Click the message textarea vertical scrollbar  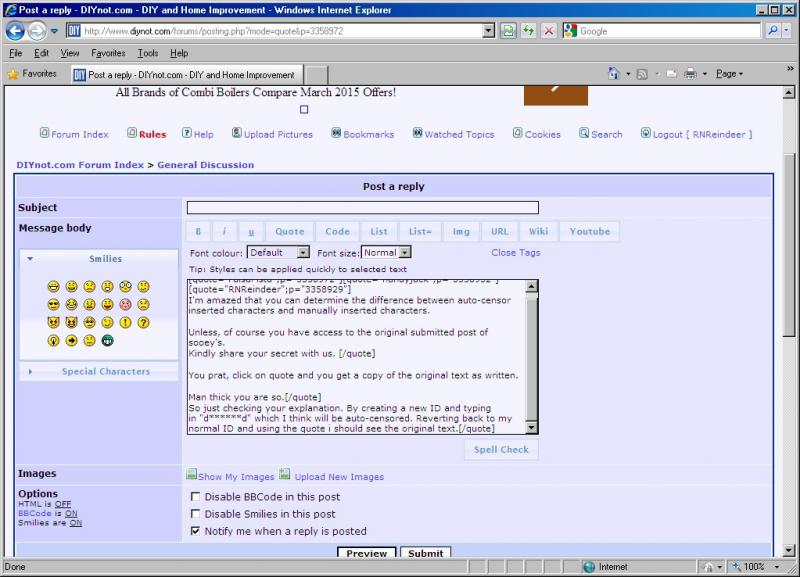click(x=531, y=355)
